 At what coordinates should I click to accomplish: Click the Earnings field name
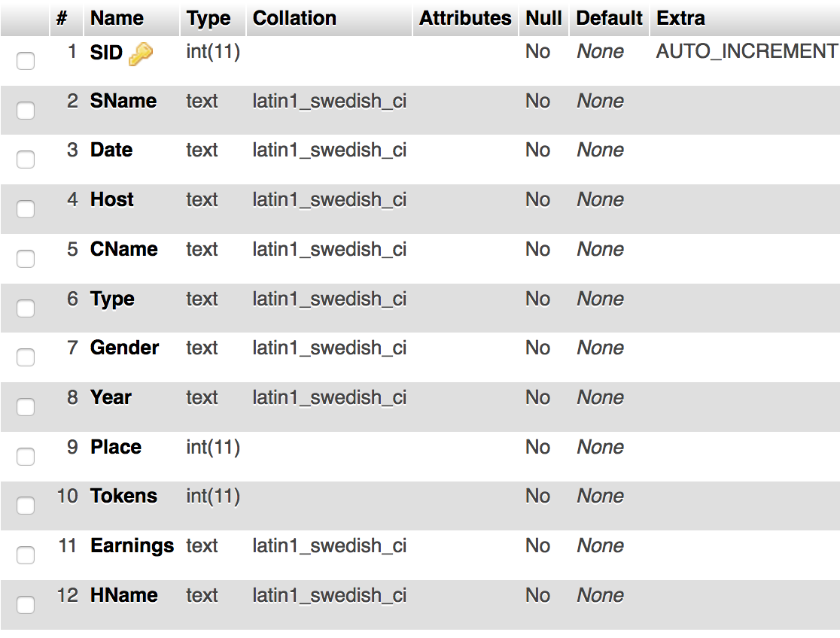132,546
